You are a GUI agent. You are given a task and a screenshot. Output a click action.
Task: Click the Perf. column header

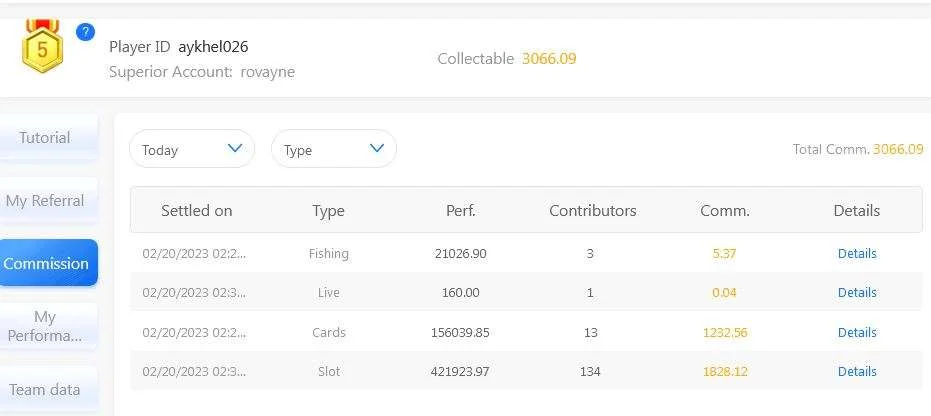461,211
